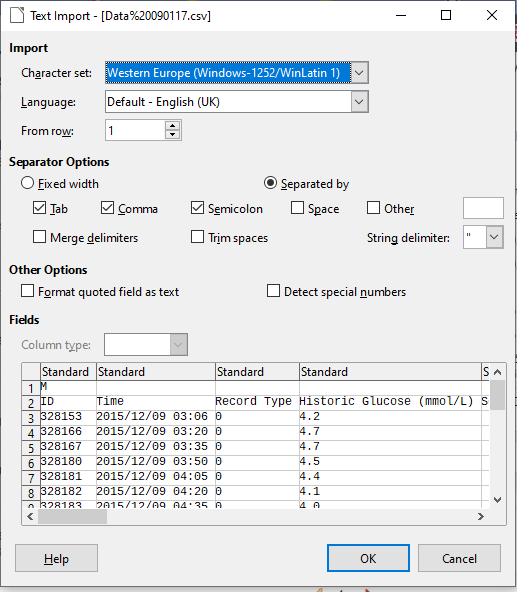Select the Time column header in preview
This screenshot has width=517, height=592.
(156, 372)
